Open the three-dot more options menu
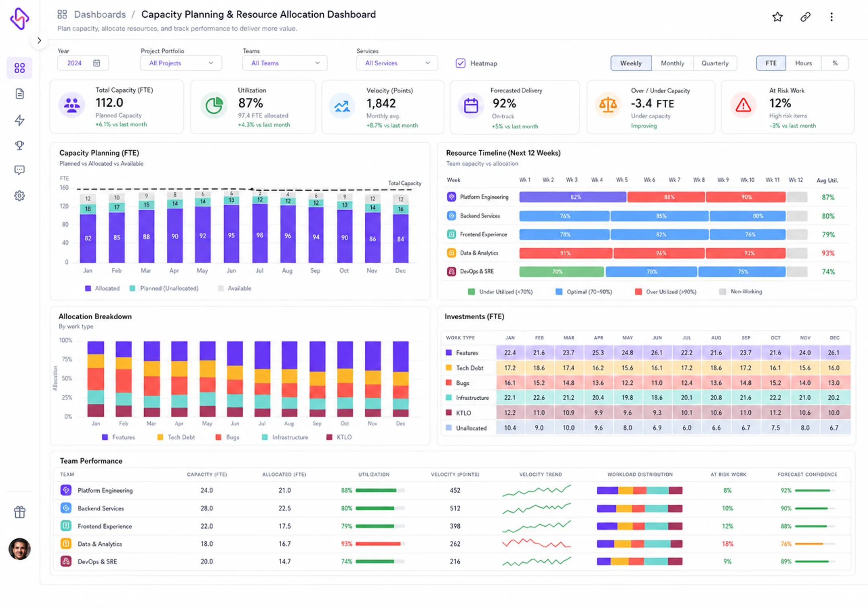 pyautogui.click(x=831, y=17)
